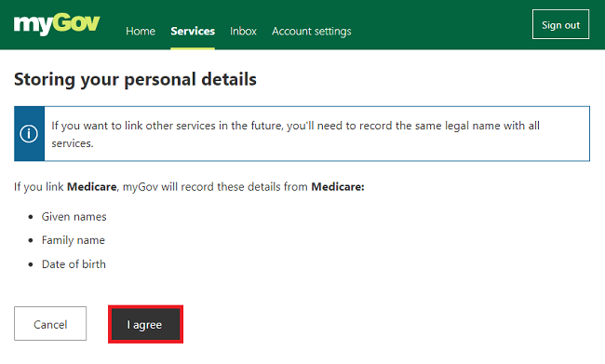Cancel storing personal details
605x364 pixels.
50,323
